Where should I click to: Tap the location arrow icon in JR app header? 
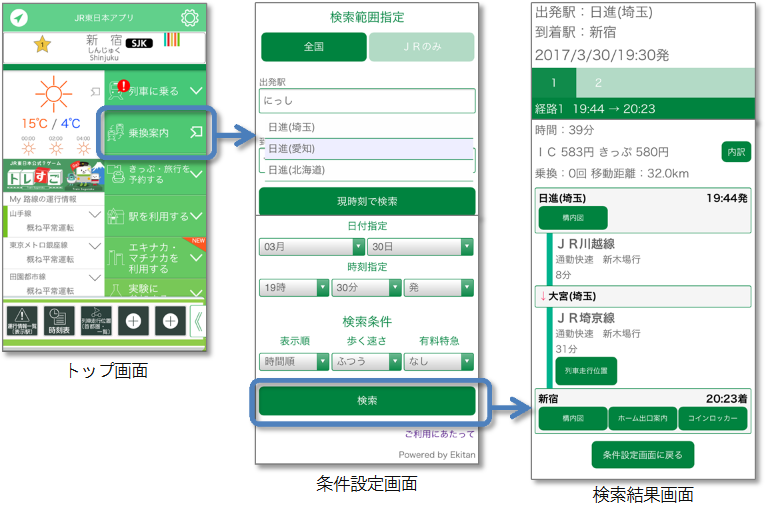(x=19, y=18)
